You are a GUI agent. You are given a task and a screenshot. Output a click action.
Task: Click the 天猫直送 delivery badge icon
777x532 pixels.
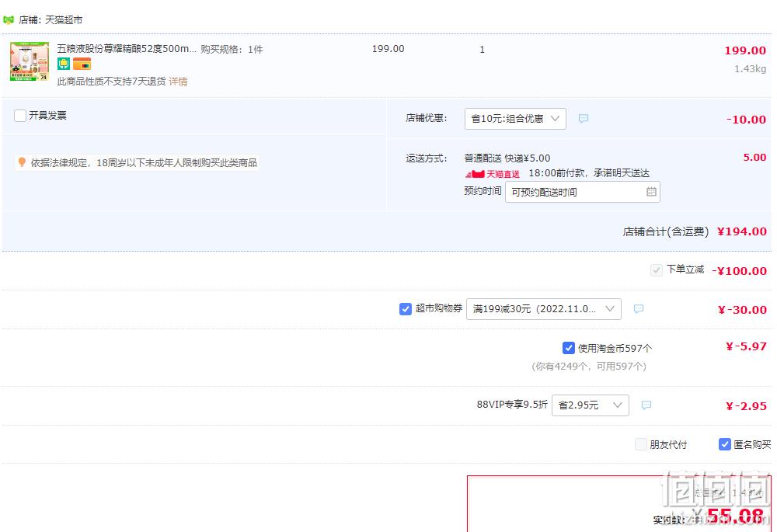(x=493, y=174)
